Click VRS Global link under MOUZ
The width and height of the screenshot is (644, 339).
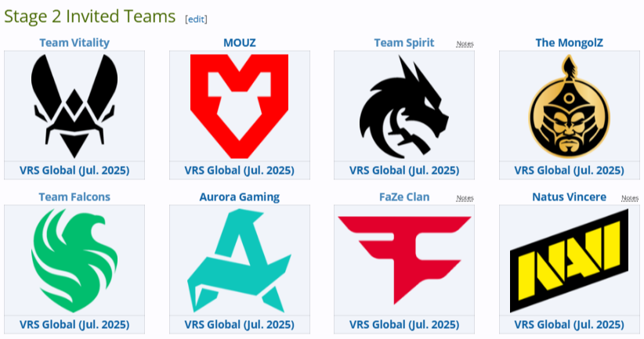pos(240,171)
